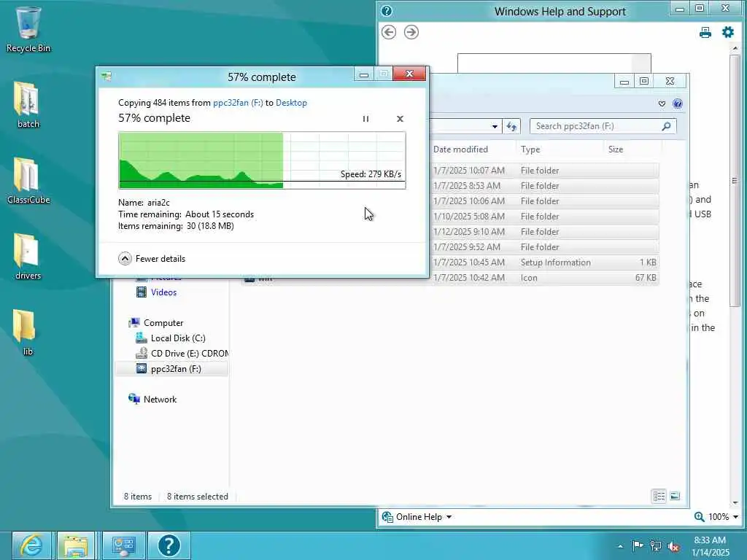This screenshot has height=560, width=747.
Task: Open the Control Panel taskbar button
Action: [x=123, y=545]
